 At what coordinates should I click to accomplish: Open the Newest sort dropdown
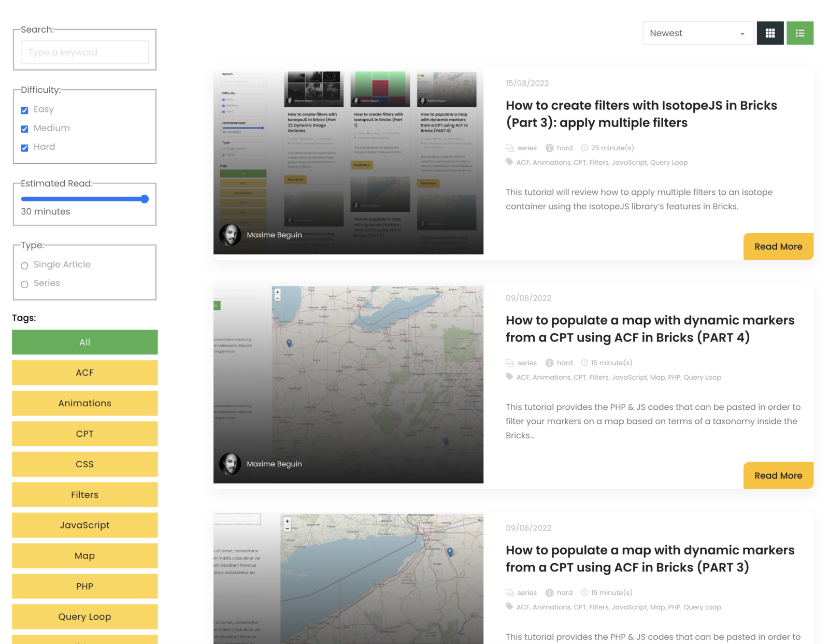point(697,33)
